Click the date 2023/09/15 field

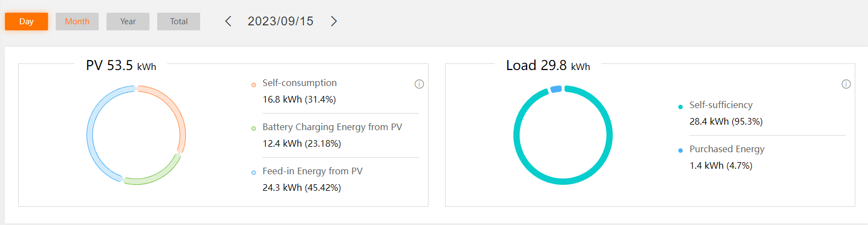280,22
